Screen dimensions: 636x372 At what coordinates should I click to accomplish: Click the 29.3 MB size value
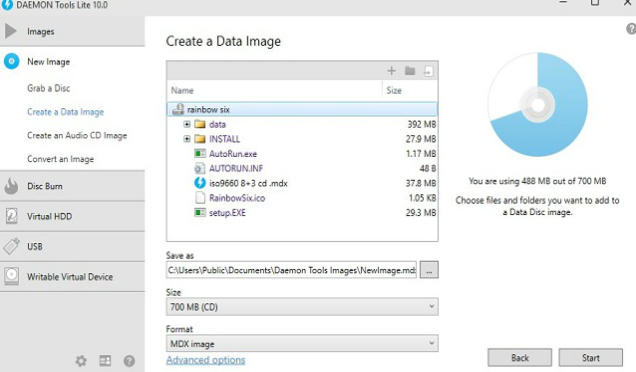point(421,213)
